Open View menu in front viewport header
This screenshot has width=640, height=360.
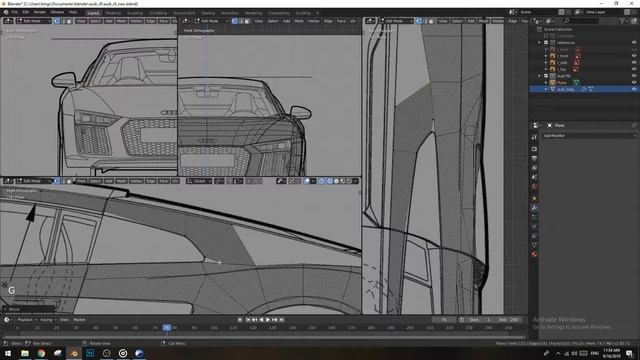pyautogui.click(x=259, y=21)
